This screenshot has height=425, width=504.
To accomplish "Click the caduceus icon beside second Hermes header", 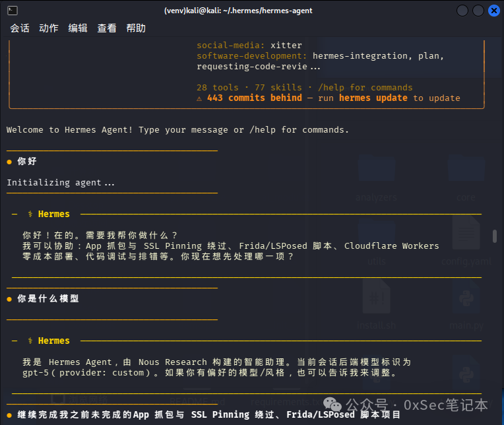I will tap(30, 341).
